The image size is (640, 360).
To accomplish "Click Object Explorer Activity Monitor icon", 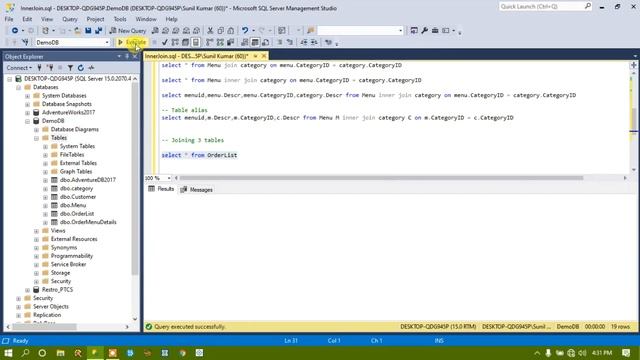I will (91, 68).
